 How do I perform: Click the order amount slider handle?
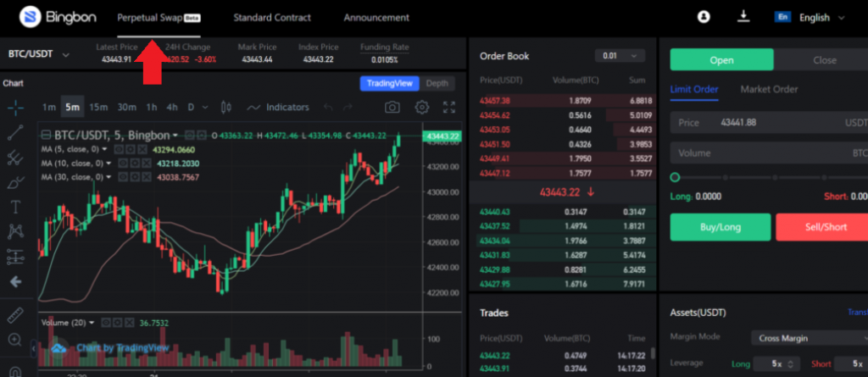pos(675,178)
